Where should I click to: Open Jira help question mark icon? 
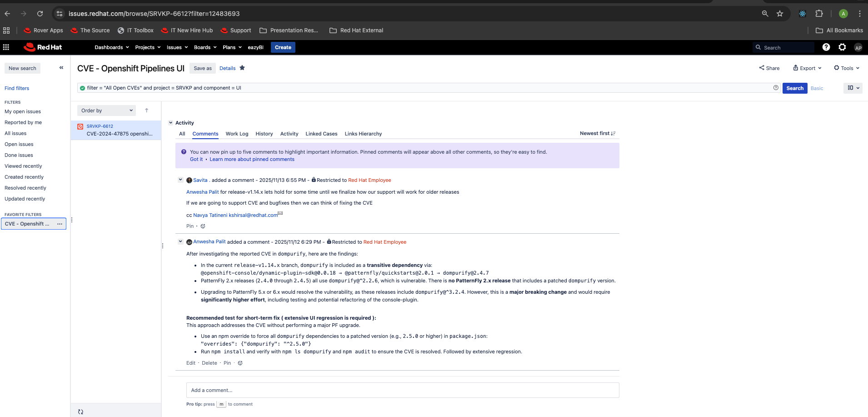(826, 47)
